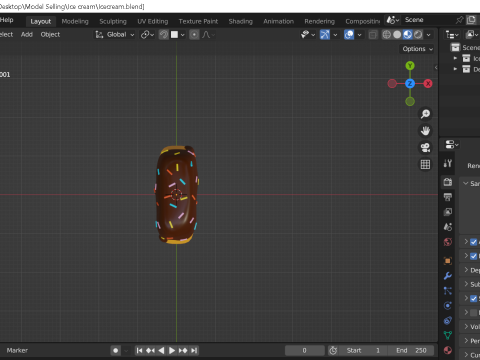Open the Object Data properties tab

click(x=448, y=335)
